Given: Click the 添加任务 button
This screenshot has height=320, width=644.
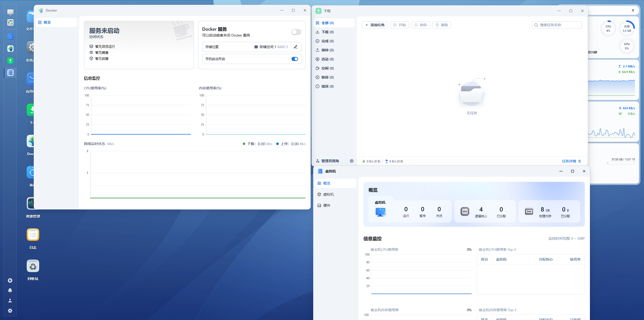Looking at the screenshot, I should (x=375, y=25).
